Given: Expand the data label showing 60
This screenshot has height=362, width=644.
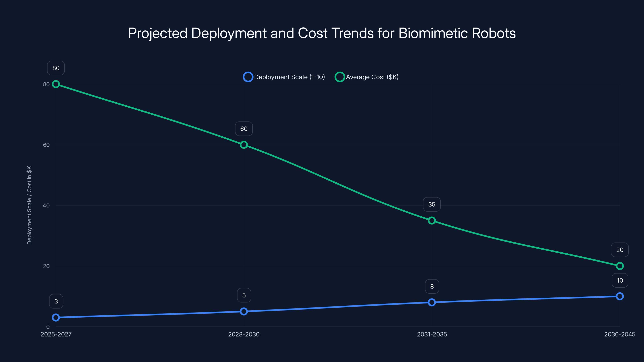Looking at the screenshot, I should 244,129.
